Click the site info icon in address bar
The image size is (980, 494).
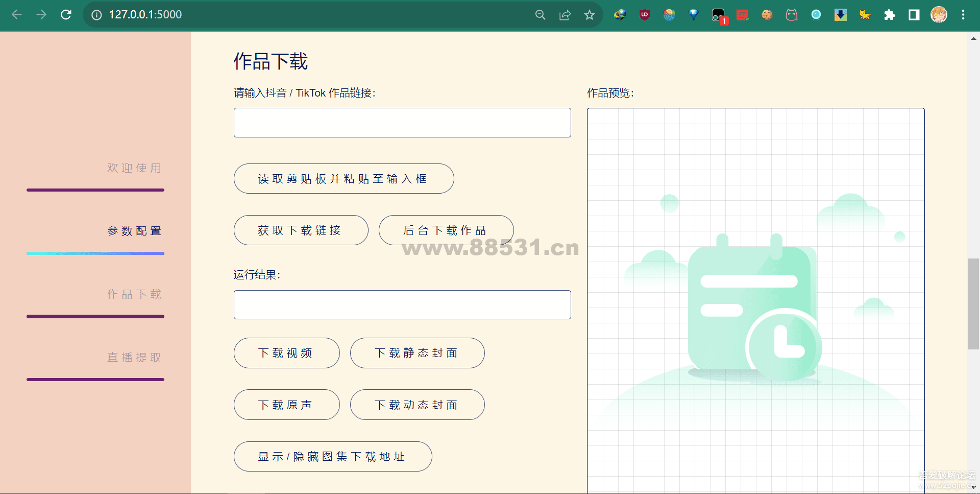click(x=96, y=15)
